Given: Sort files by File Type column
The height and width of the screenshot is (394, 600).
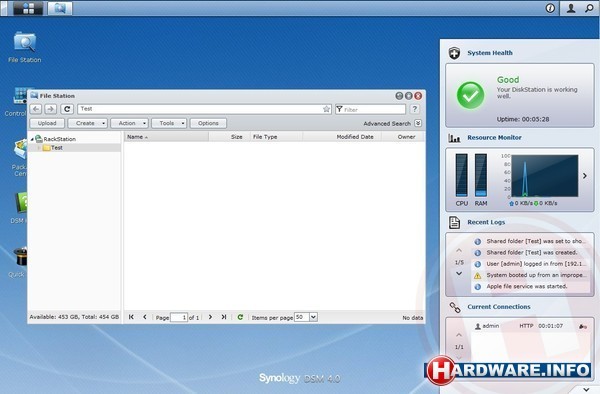Looking at the screenshot, I should pyautogui.click(x=276, y=137).
